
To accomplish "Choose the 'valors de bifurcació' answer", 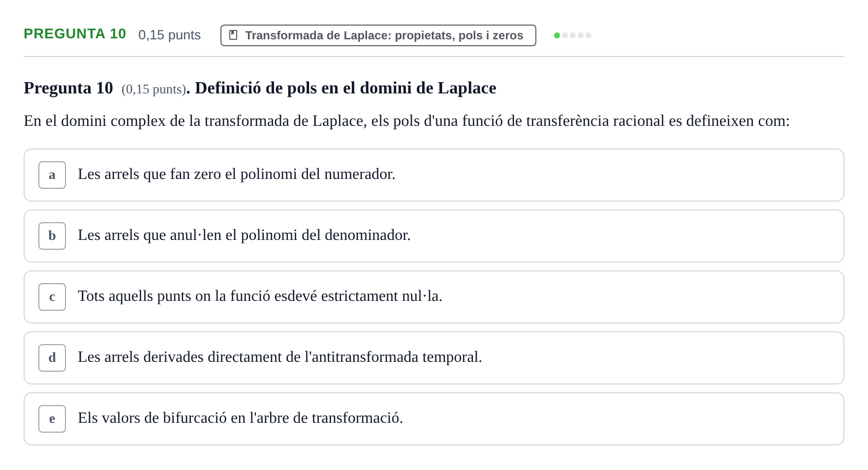I will click(434, 419).
